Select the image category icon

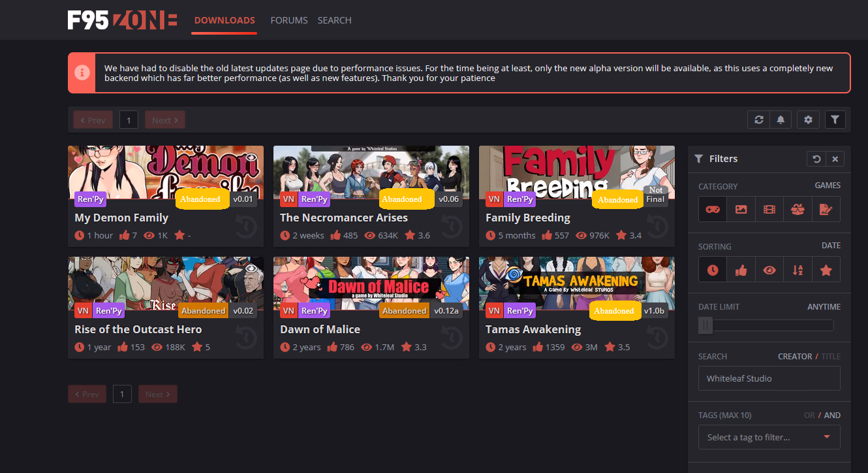click(741, 210)
